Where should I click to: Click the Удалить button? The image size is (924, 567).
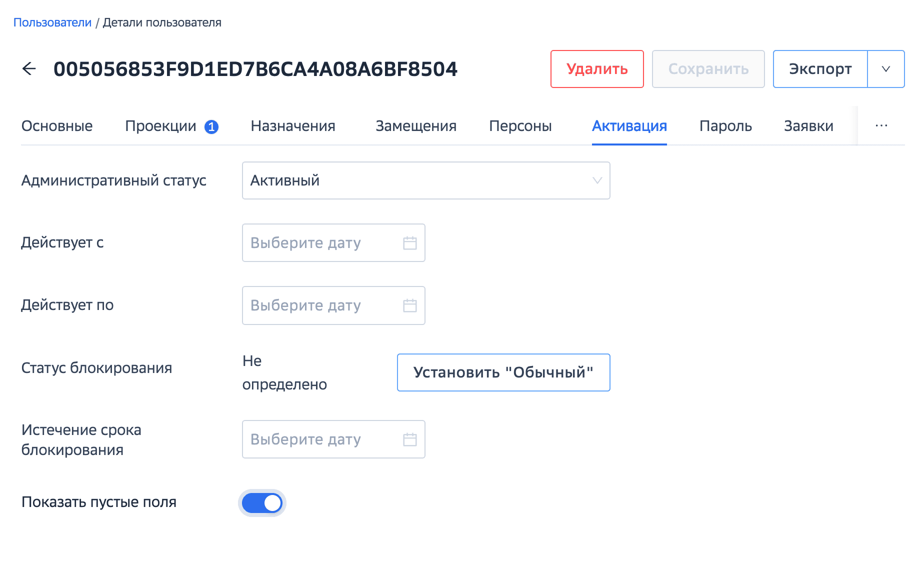[597, 69]
